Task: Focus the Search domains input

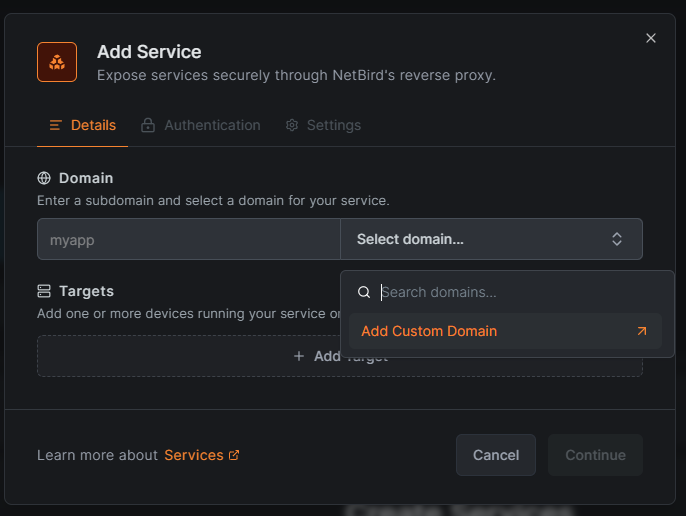Action: pos(515,292)
